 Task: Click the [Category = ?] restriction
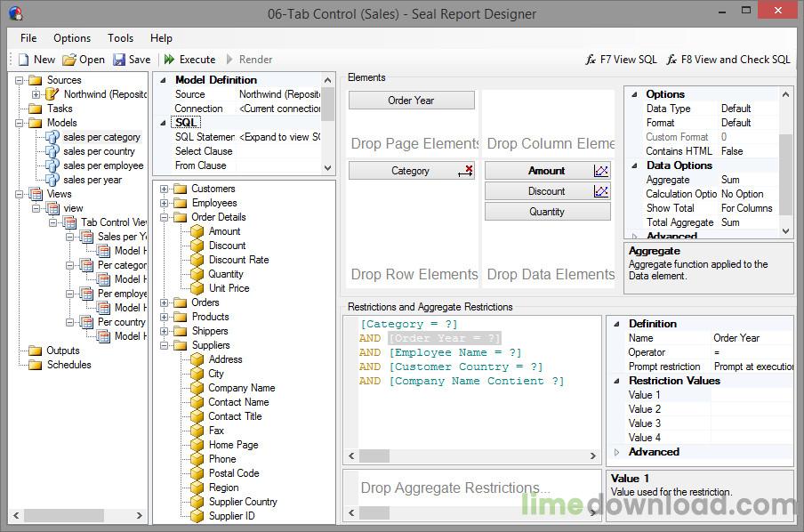pos(408,324)
